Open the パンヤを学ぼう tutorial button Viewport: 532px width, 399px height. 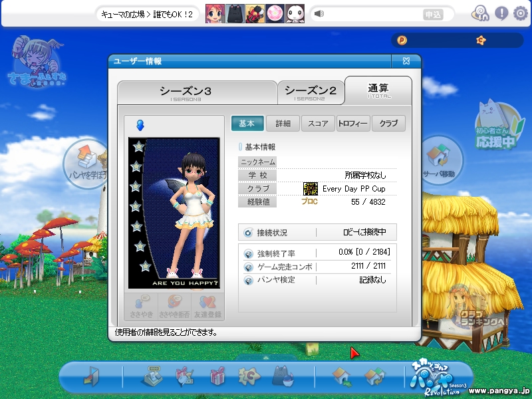click(x=86, y=164)
